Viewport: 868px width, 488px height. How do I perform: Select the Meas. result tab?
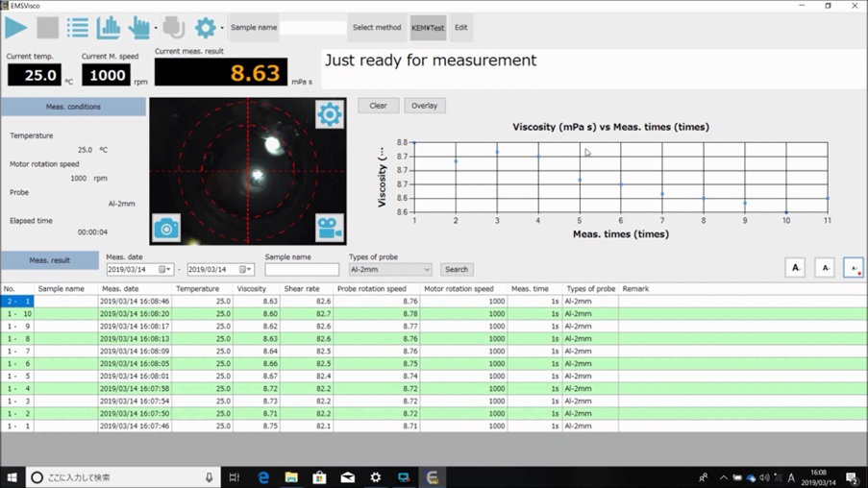coord(50,260)
